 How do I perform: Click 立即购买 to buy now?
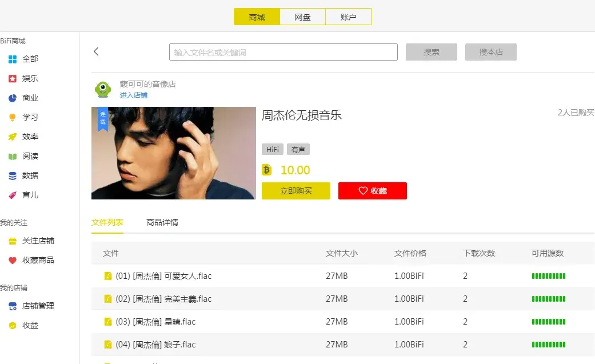[296, 190]
